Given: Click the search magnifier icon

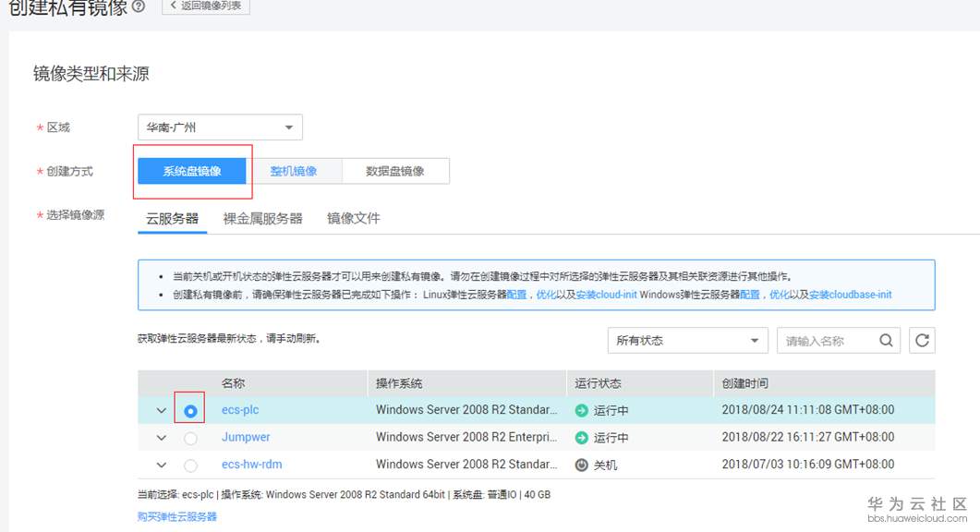Looking at the screenshot, I should [x=886, y=340].
